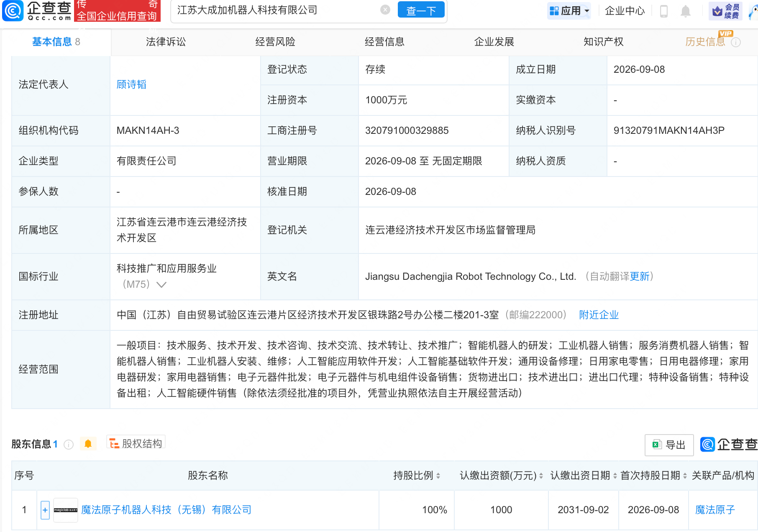The width and height of the screenshot is (758, 532).
Task: Focus the company name search input
Action: [276, 10]
